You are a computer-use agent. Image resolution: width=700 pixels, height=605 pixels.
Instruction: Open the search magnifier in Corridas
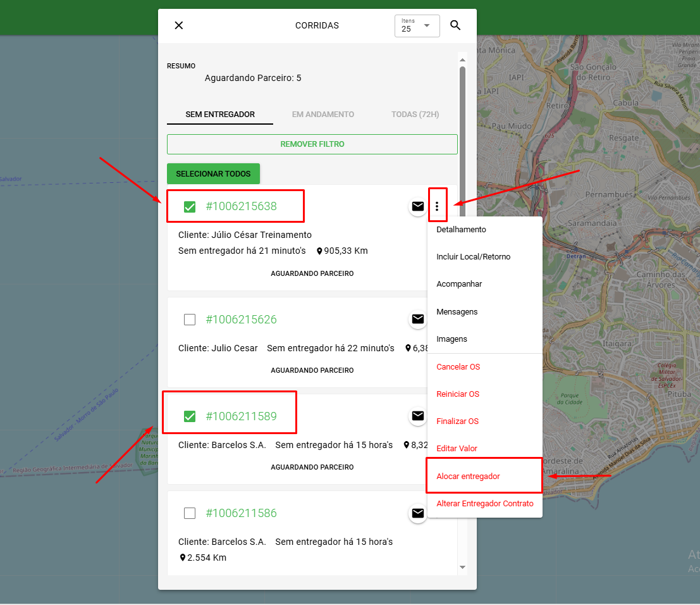pos(455,25)
